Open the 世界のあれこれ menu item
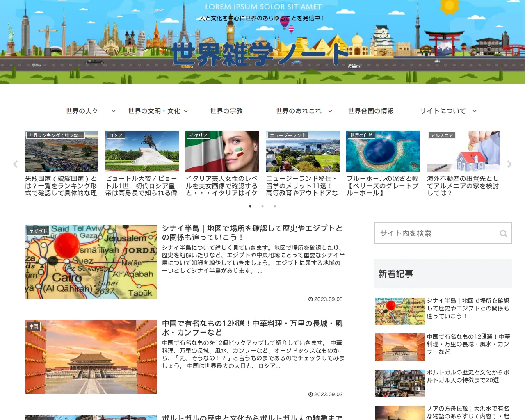 299,111
